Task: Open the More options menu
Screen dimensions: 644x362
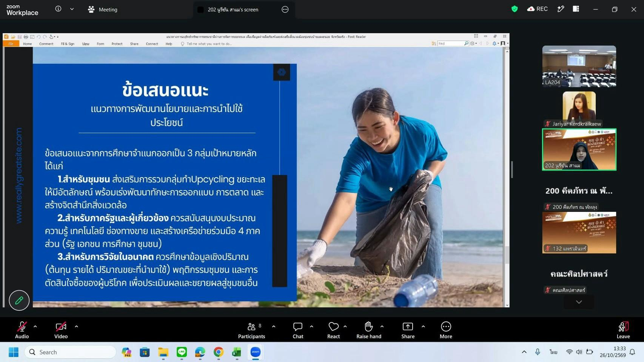Action: 446,330
